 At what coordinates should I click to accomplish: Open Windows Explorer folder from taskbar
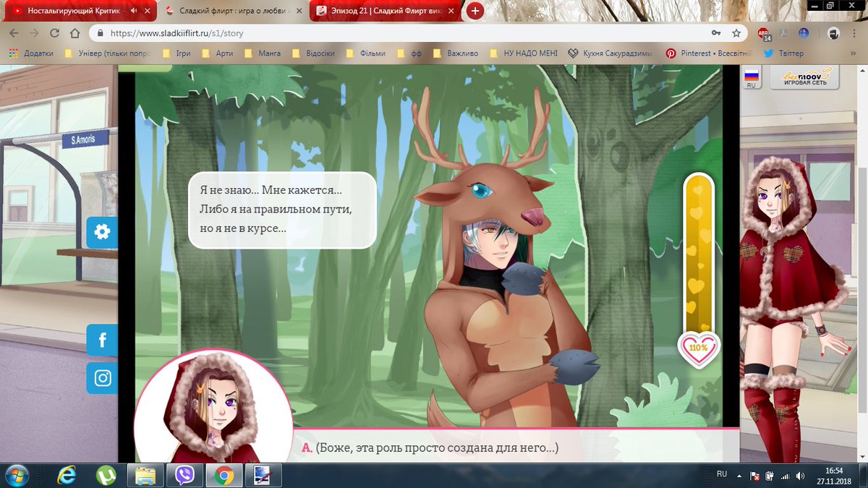tap(145, 475)
